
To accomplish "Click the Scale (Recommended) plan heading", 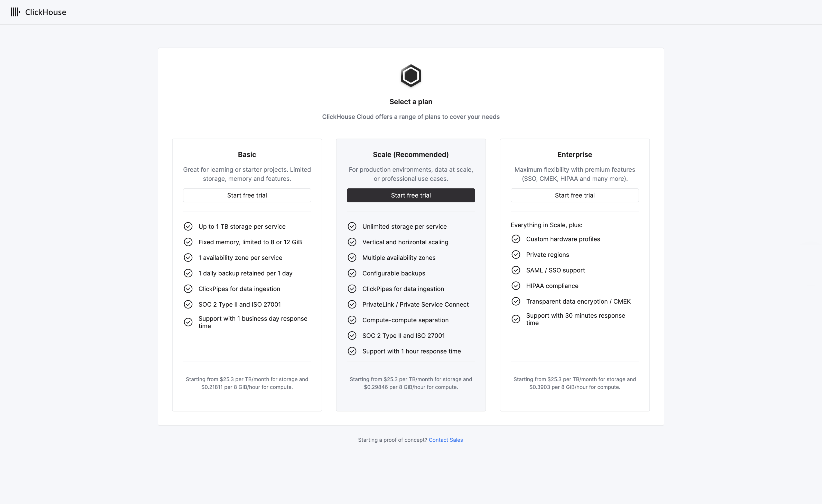I will coord(411,155).
